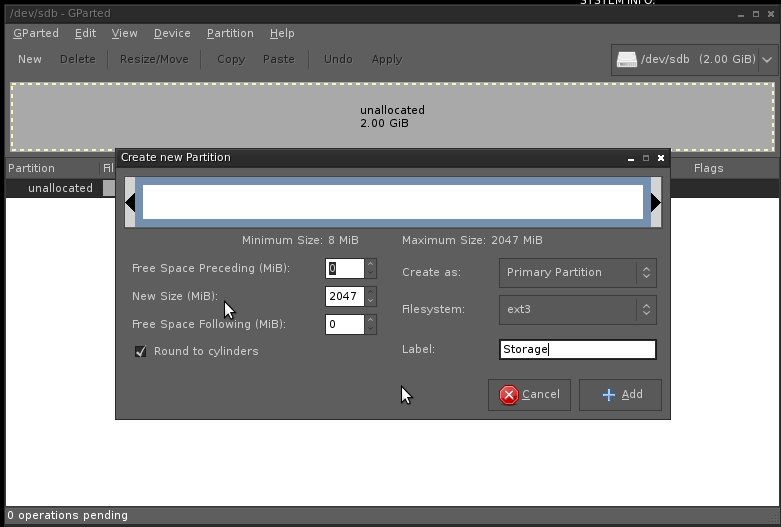
Task: Click Paste in the toolbar
Action: pos(279,59)
